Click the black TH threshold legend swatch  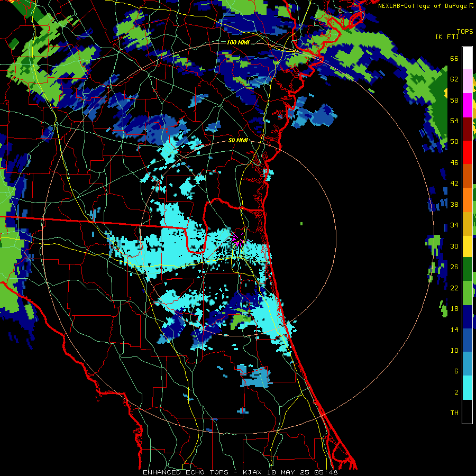coord(467,411)
